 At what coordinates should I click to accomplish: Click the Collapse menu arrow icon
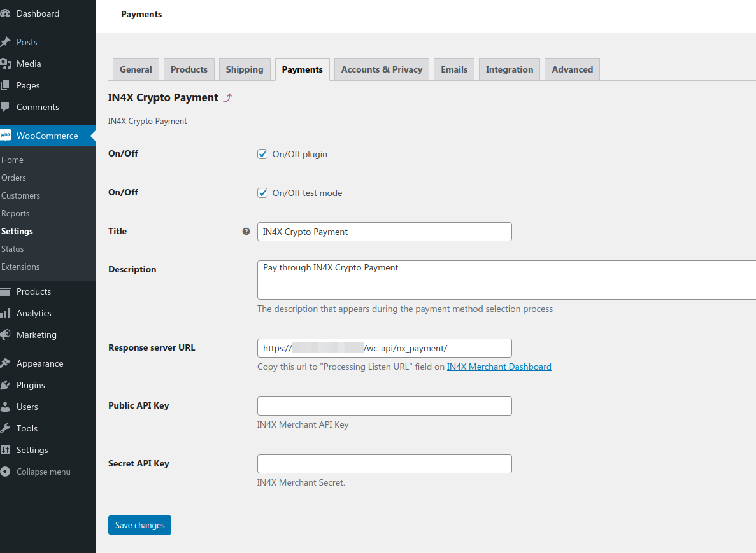tap(5, 472)
